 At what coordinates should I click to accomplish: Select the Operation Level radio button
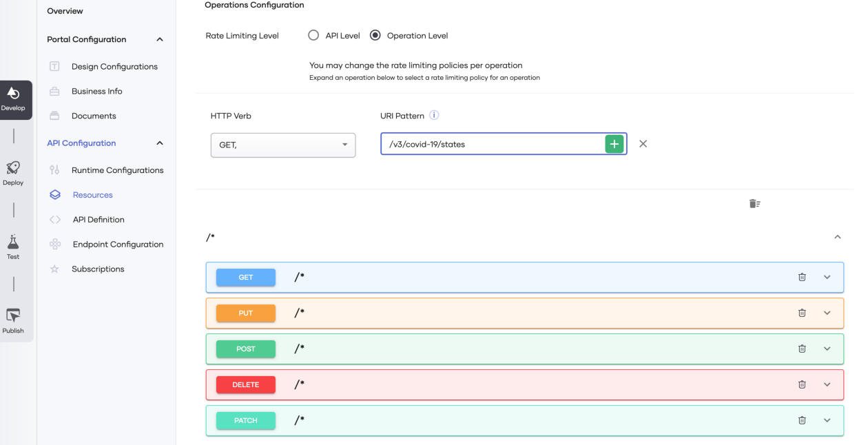click(x=375, y=35)
